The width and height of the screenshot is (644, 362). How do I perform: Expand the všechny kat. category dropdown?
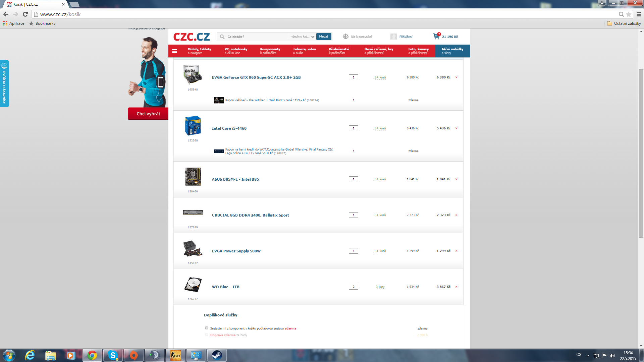click(303, 37)
